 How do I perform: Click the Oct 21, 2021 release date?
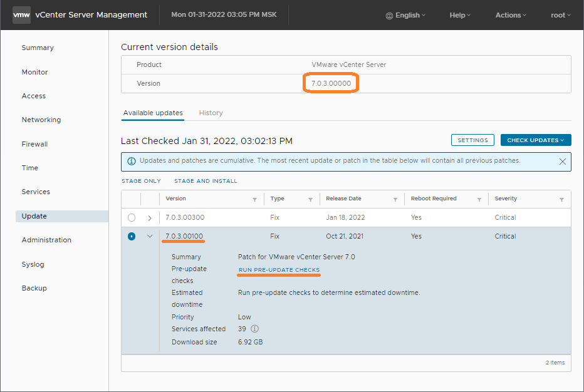(345, 236)
